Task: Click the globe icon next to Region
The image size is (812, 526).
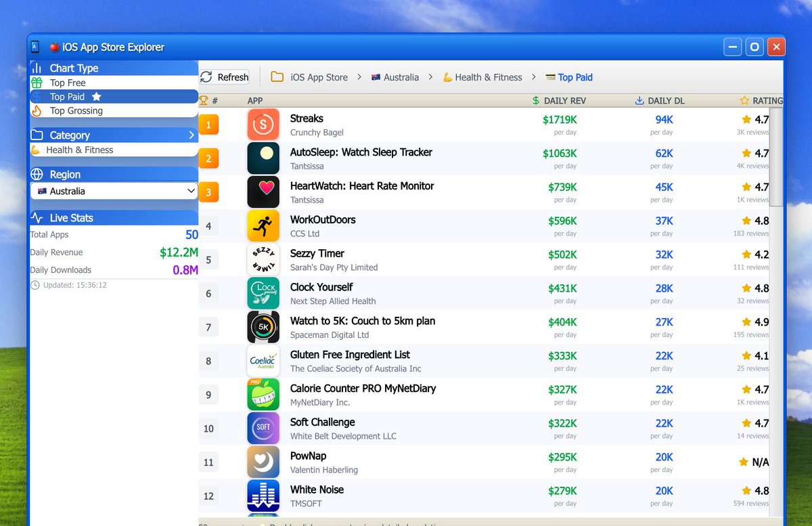Action: tap(37, 174)
